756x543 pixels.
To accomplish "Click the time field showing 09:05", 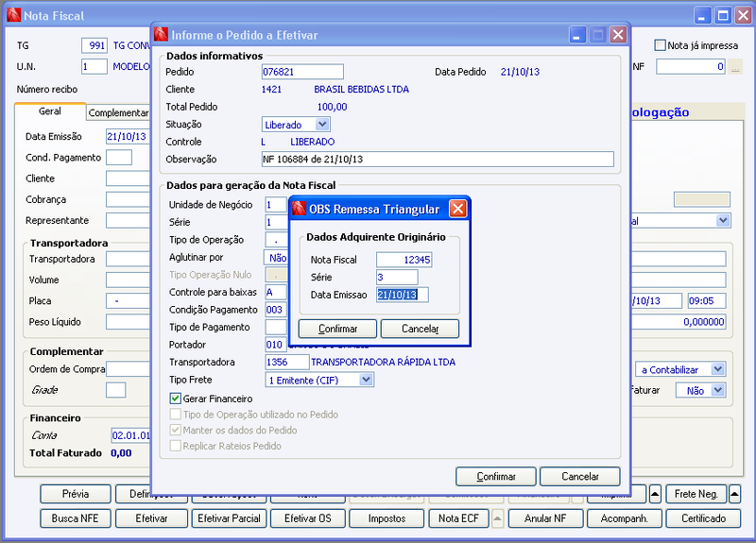I will pos(707,300).
